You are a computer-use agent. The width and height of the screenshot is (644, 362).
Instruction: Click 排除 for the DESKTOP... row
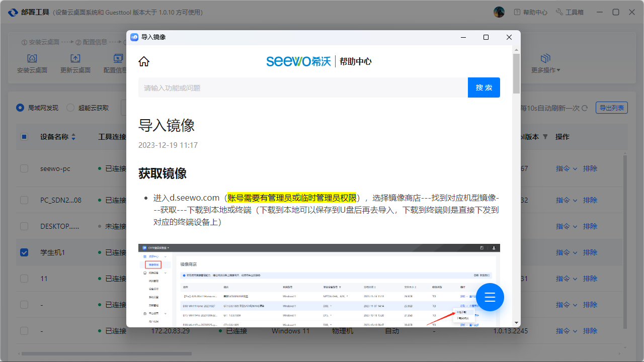point(590,226)
